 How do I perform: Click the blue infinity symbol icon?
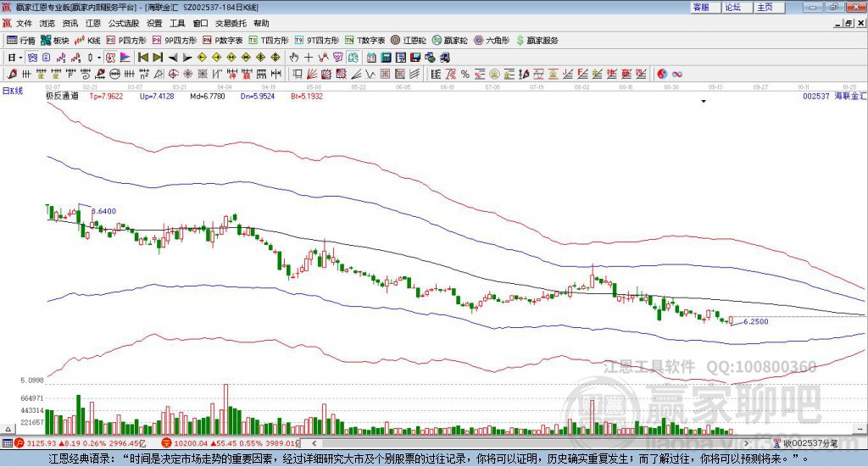click(676, 74)
